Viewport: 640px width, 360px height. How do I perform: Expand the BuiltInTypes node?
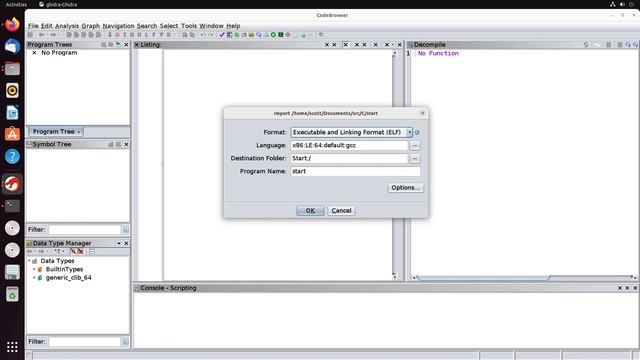click(x=34, y=269)
